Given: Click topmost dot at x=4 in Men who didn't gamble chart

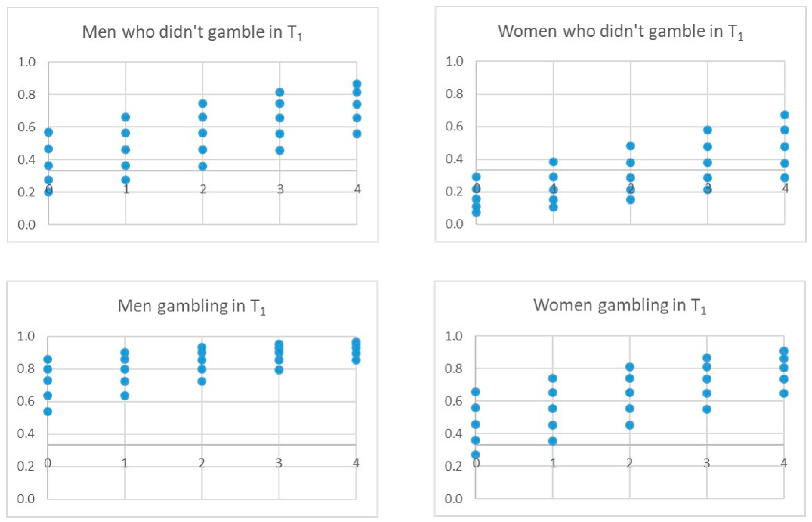Looking at the screenshot, I should tap(357, 84).
